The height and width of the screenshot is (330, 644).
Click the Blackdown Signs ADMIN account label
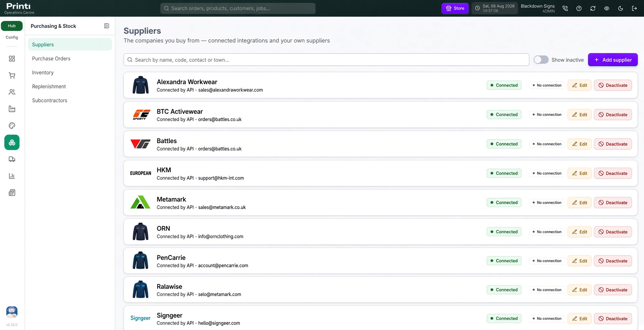point(538,8)
